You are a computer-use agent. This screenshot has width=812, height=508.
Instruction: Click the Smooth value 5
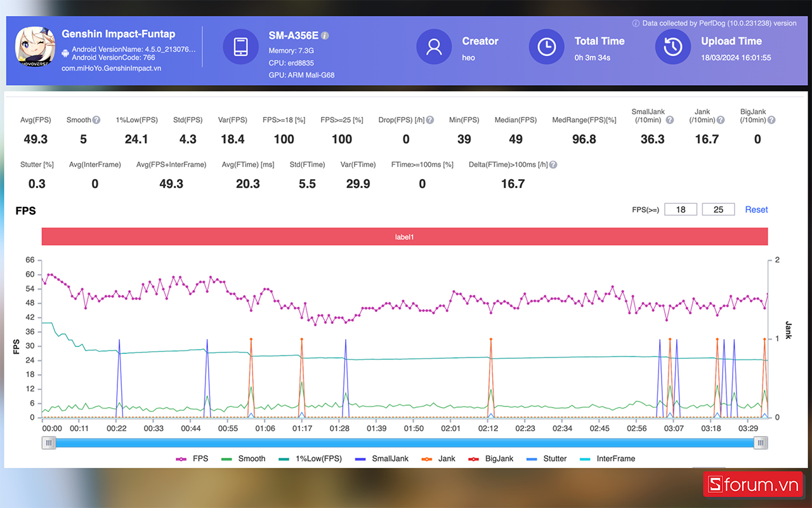tap(83, 139)
